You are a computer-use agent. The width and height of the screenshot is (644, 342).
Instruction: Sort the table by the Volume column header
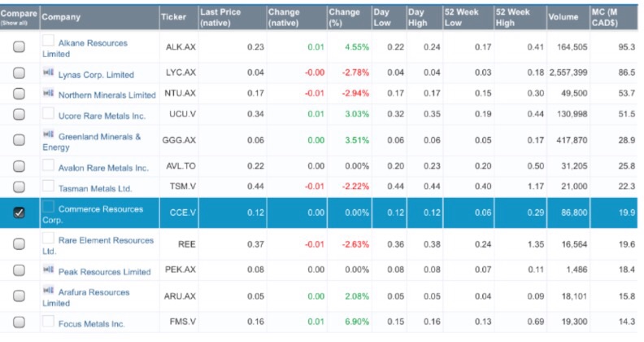[x=563, y=16]
